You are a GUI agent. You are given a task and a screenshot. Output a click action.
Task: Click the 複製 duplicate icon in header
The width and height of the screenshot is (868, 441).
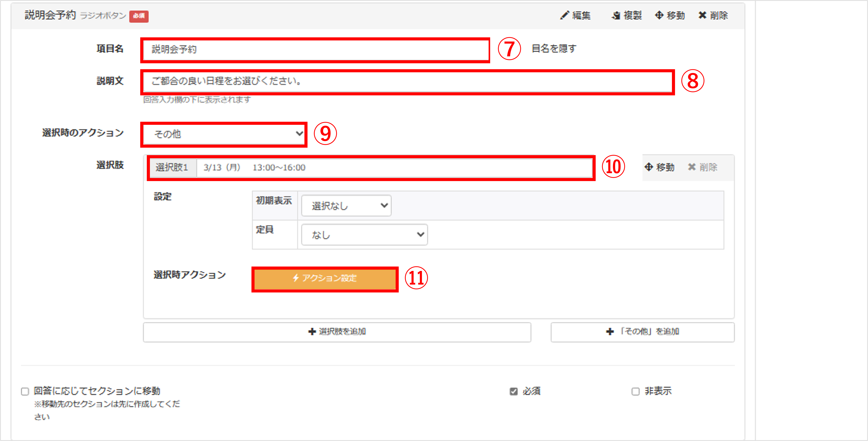616,16
